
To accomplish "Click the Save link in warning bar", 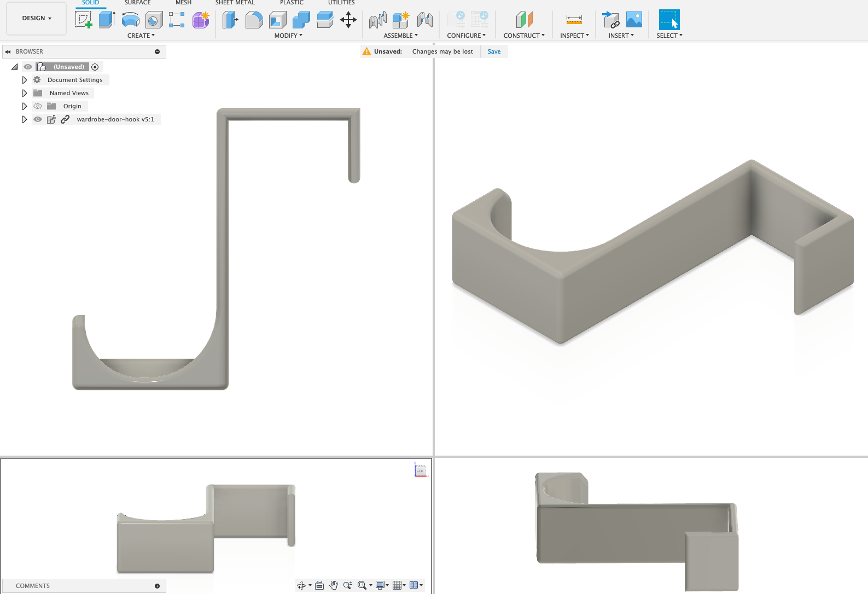I will click(494, 51).
